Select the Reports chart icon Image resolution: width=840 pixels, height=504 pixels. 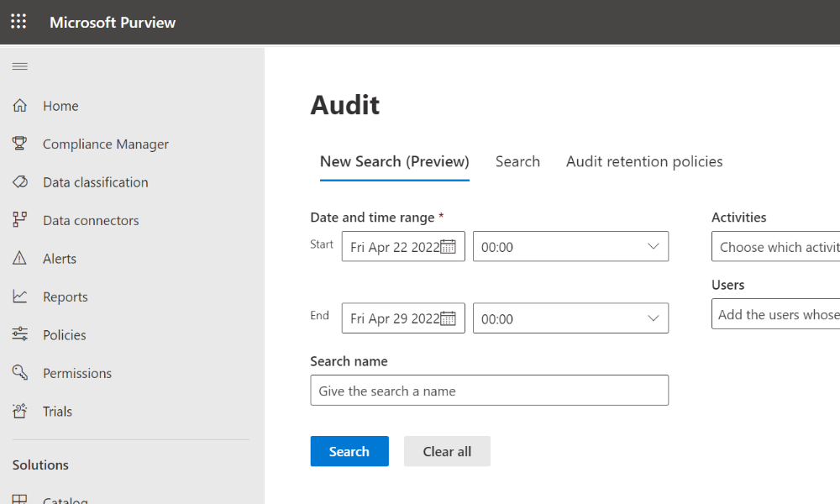18,296
